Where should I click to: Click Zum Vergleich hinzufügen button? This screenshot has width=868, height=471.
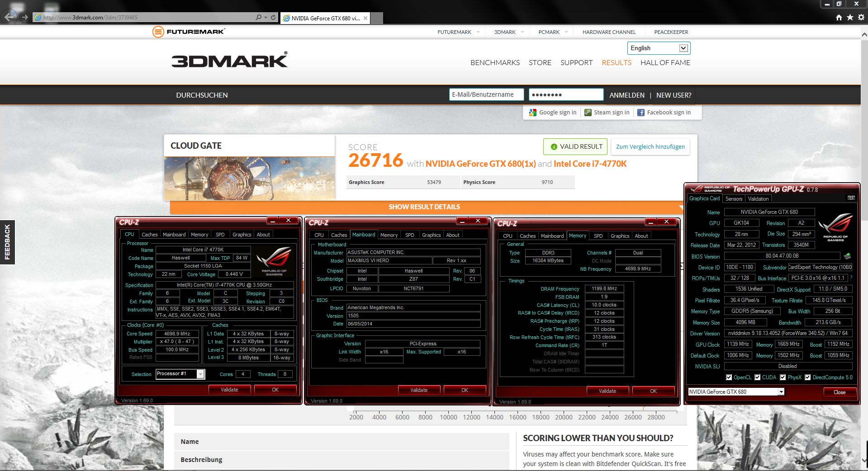(x=650, y=146)
